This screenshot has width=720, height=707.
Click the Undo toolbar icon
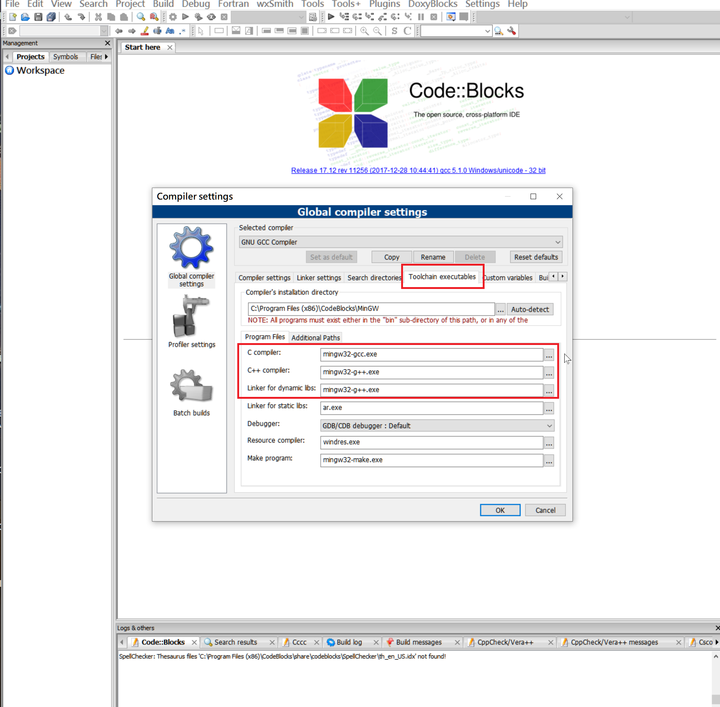coord(68,17)
